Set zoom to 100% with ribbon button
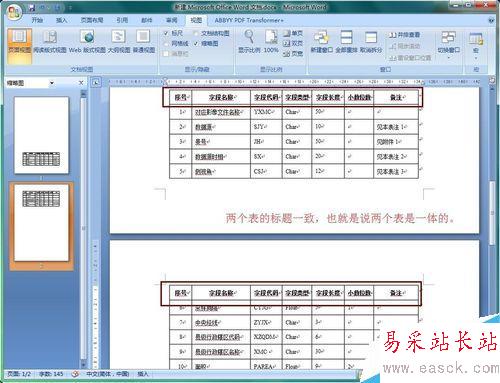 (x=271, y=42)
